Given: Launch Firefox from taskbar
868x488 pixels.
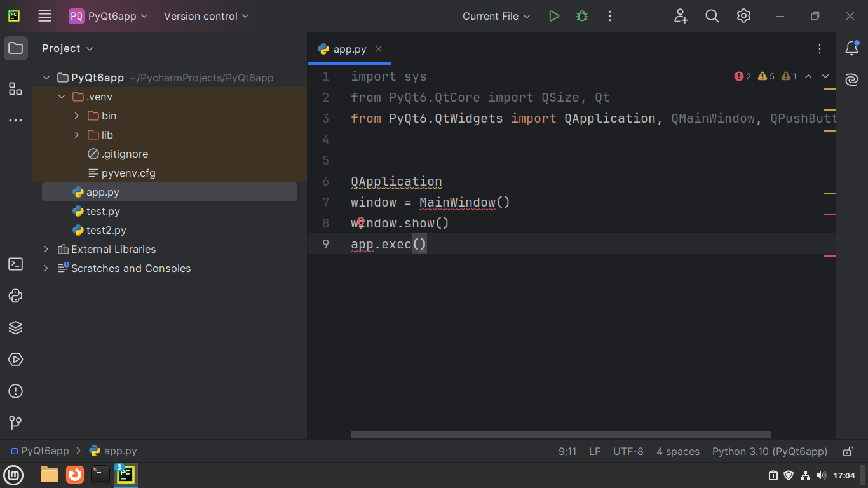Looking at the screenshot, I should tap(75, 475).
